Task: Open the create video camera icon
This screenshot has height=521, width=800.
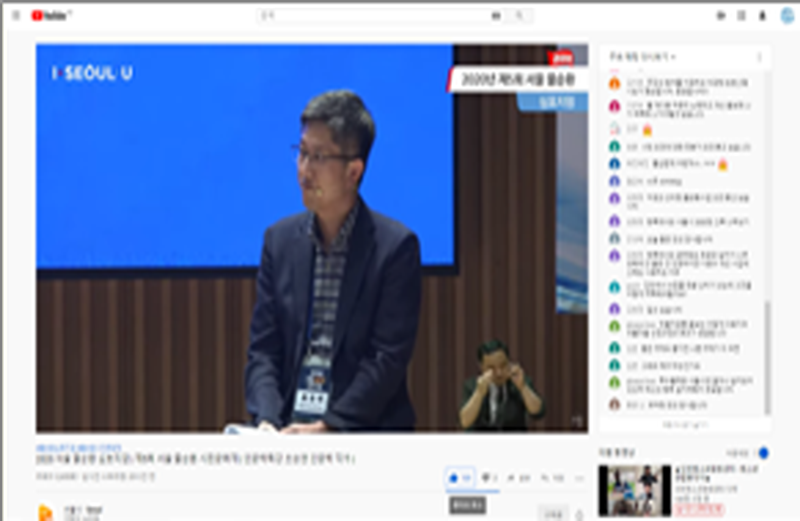Action: [x=721, y=15]
